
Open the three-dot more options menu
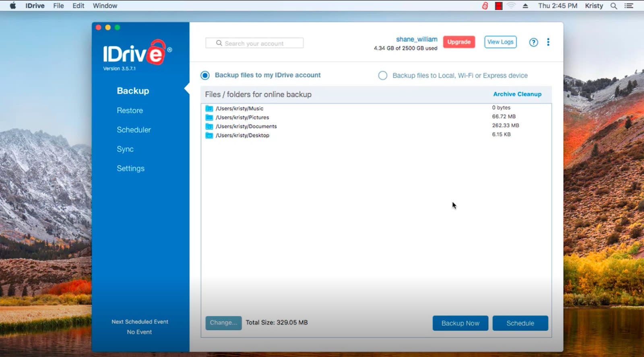click(548, 42)
